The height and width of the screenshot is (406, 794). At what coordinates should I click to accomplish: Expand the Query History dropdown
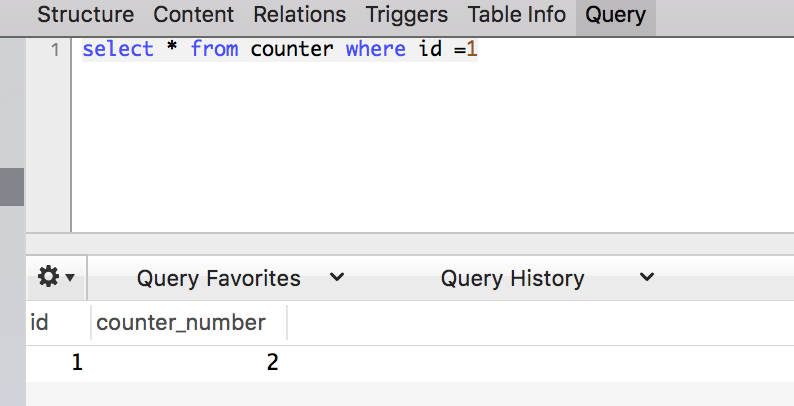[x=547, y=278]
